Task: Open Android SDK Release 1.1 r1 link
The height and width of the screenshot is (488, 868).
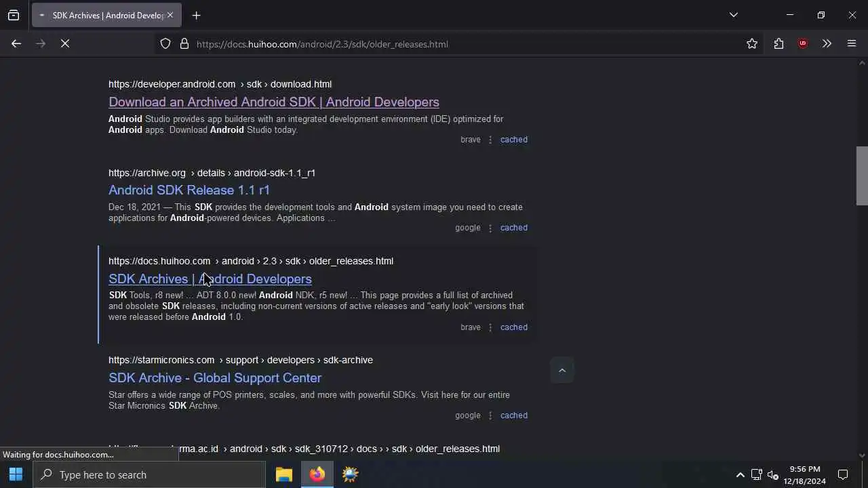Action: pos(189,190)
